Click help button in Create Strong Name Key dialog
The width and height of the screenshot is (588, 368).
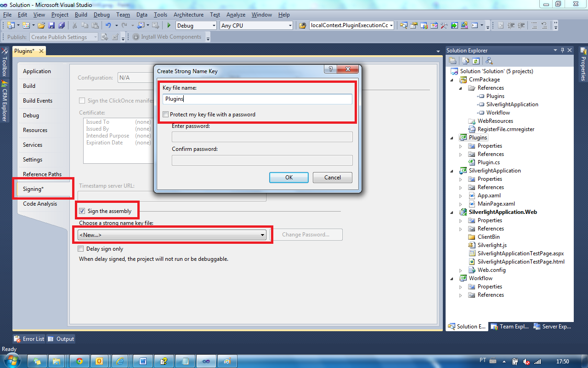point(329,69)
